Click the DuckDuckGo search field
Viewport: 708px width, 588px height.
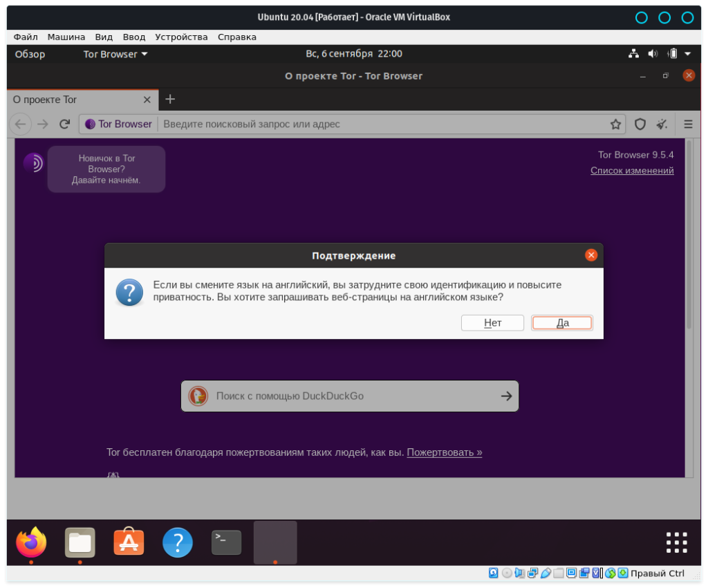tap(349, 396)
